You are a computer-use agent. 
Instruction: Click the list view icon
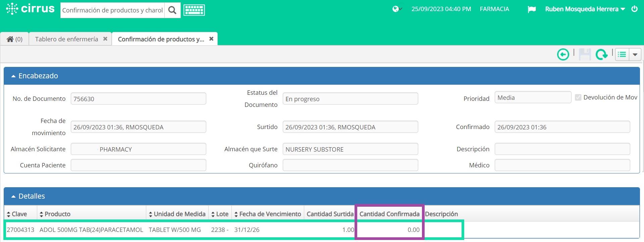[622, 54]
